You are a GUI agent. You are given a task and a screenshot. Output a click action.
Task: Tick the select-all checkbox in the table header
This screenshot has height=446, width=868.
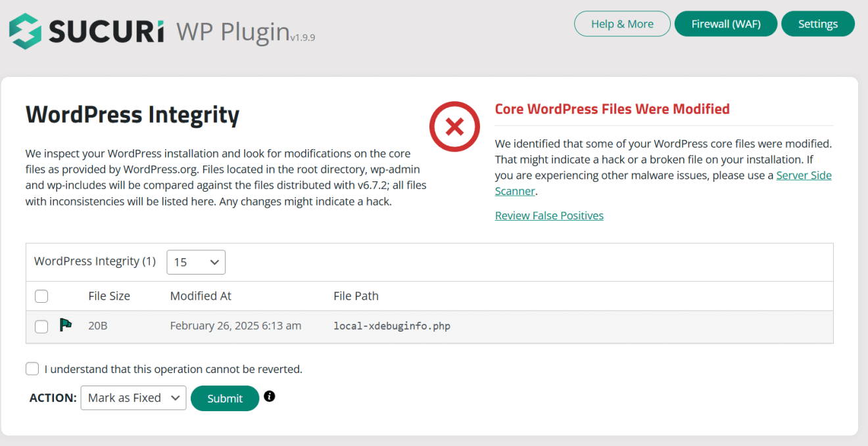41,296
